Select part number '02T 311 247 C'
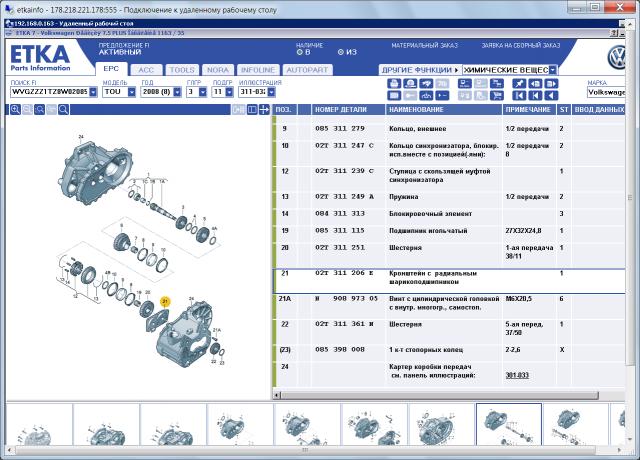The width and height of the screenshot is (640, 460). click(x=344, y=145)
